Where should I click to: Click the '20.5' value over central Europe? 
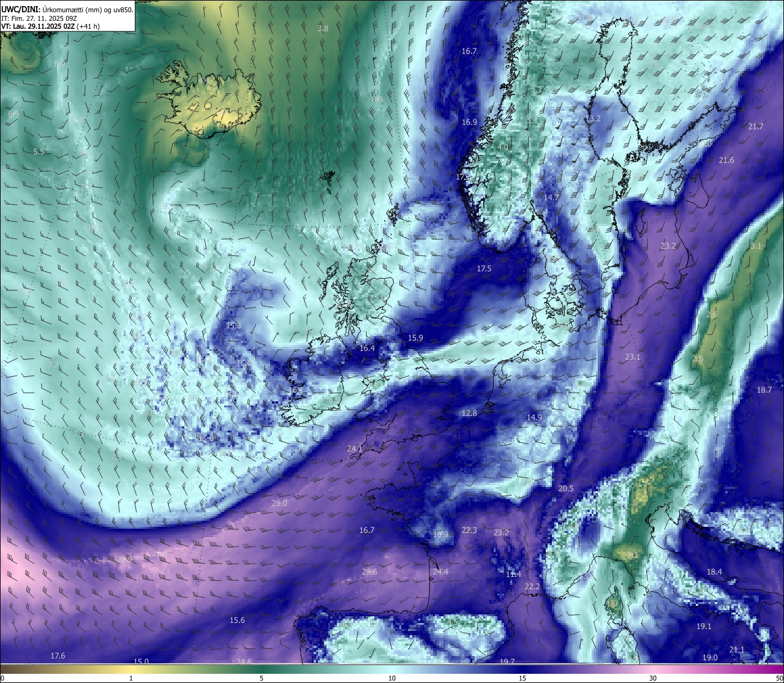566,489
